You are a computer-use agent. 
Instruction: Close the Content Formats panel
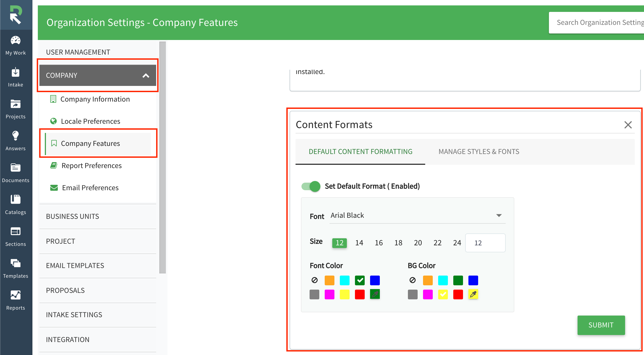click(628, 125)
